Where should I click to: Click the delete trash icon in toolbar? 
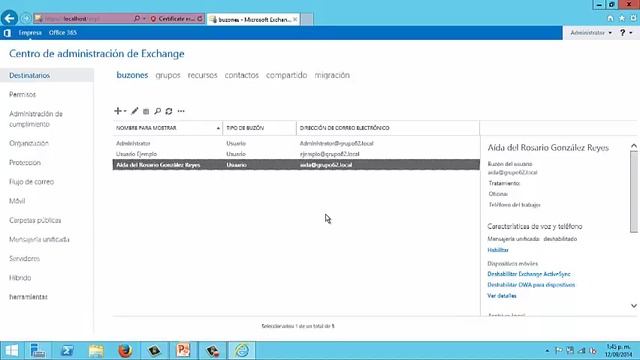[146, 111]
